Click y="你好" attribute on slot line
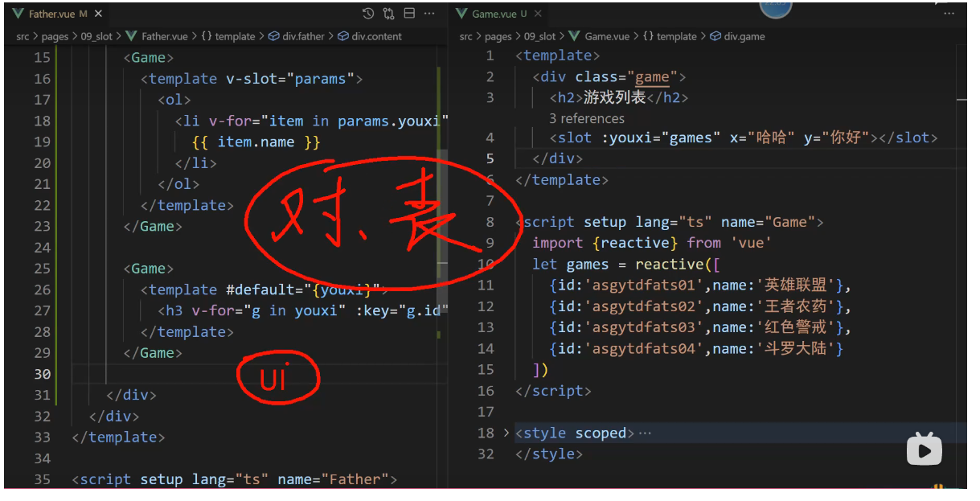Image resolution: width=980 pixels, height=501 pixels. (x=836, y=138)
